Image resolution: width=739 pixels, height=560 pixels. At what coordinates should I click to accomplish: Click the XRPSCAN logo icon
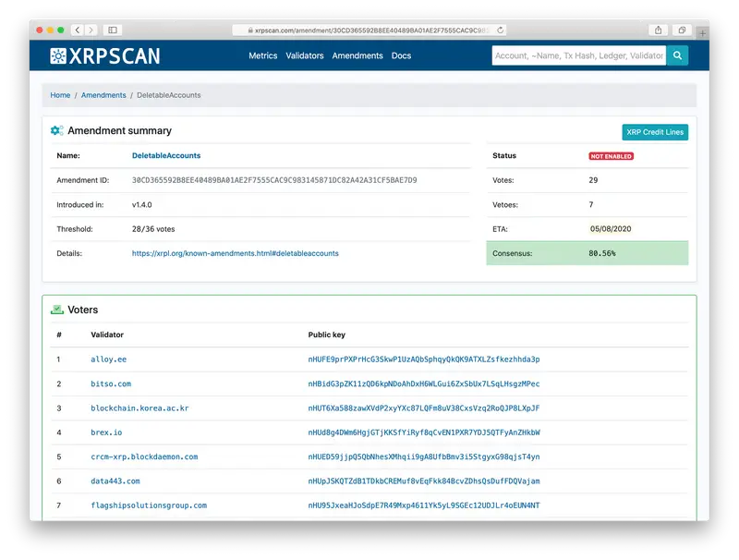tap(60, 55)
